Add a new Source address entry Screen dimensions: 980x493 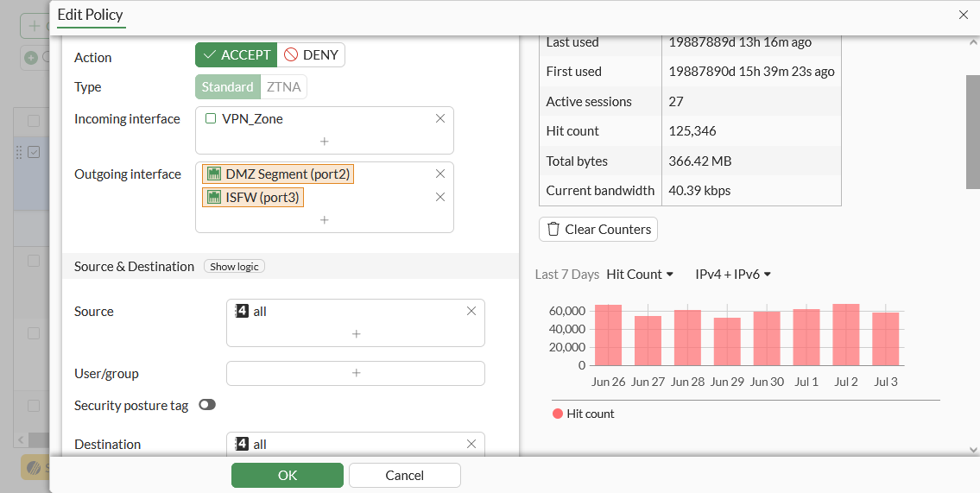(356, 333)
